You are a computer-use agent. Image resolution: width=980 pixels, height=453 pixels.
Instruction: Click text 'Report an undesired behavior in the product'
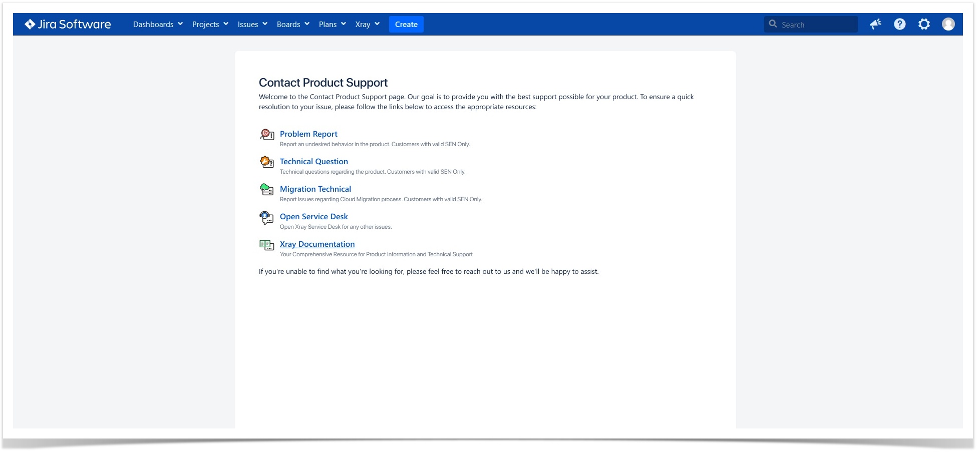point(335,144)
